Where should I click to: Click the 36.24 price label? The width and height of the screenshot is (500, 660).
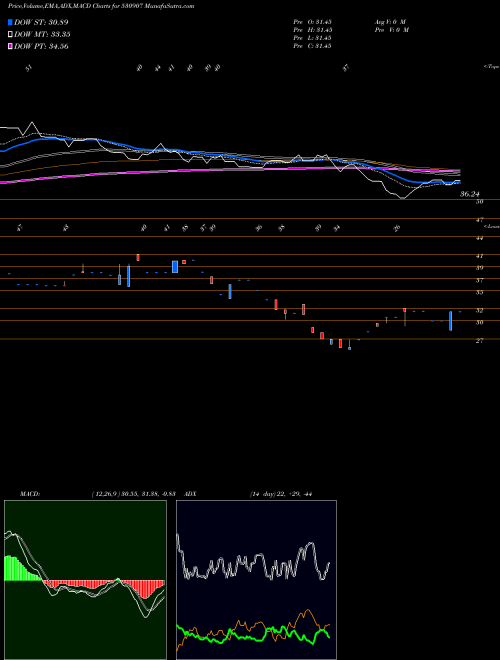[x=470, y=194]
